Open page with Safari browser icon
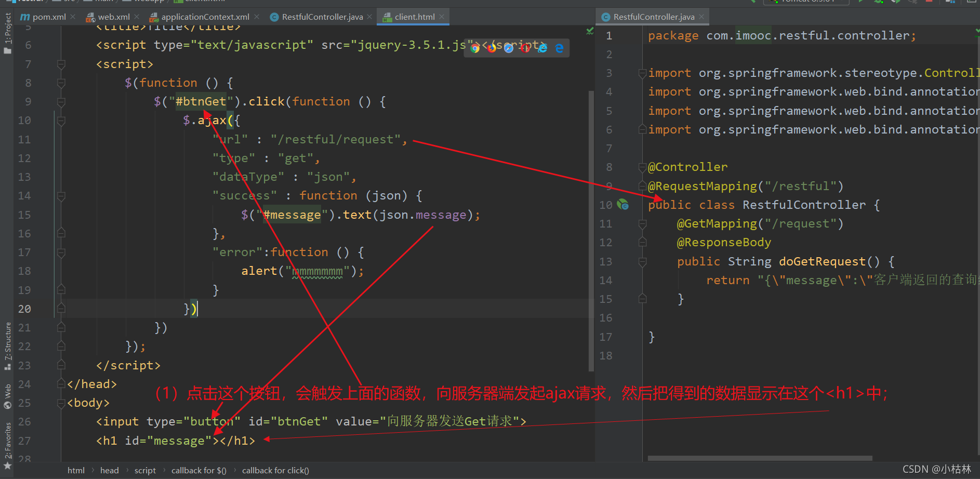Screen dimensions: 980x479 (509, 48)
